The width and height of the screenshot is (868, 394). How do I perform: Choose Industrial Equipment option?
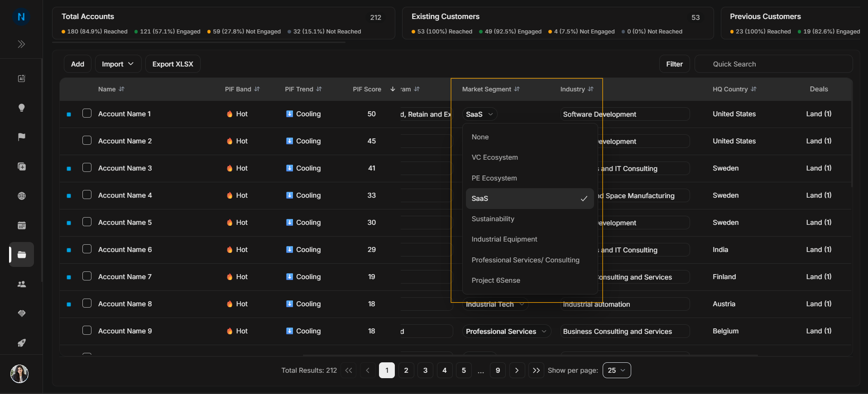pyautogui.click(x=529, y=239)
